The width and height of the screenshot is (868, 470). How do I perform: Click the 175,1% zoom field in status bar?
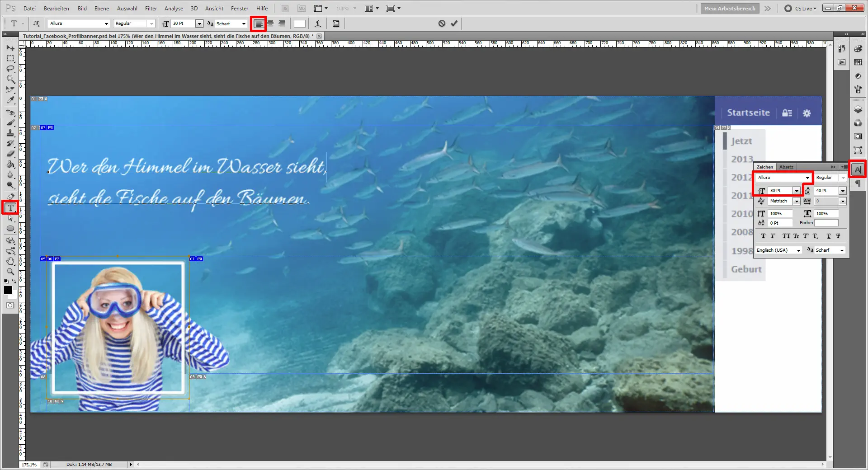point(29,465)
